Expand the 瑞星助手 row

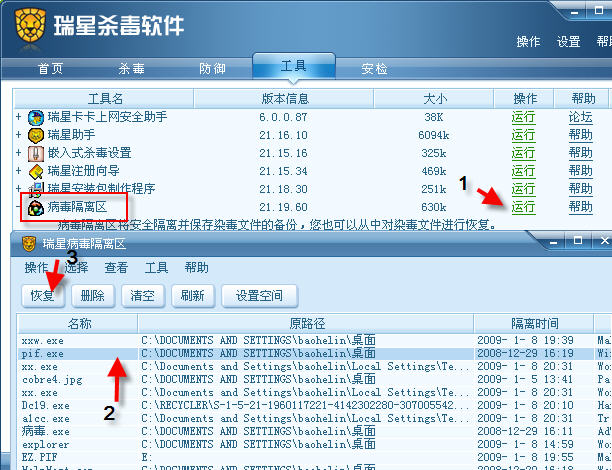[x=18, y=135]
